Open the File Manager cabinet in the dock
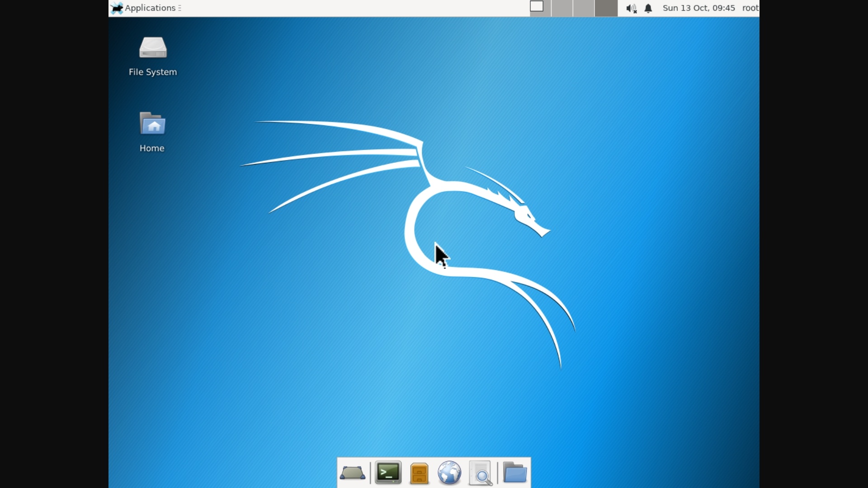868x488 pixels. click(x=419, y=474)
